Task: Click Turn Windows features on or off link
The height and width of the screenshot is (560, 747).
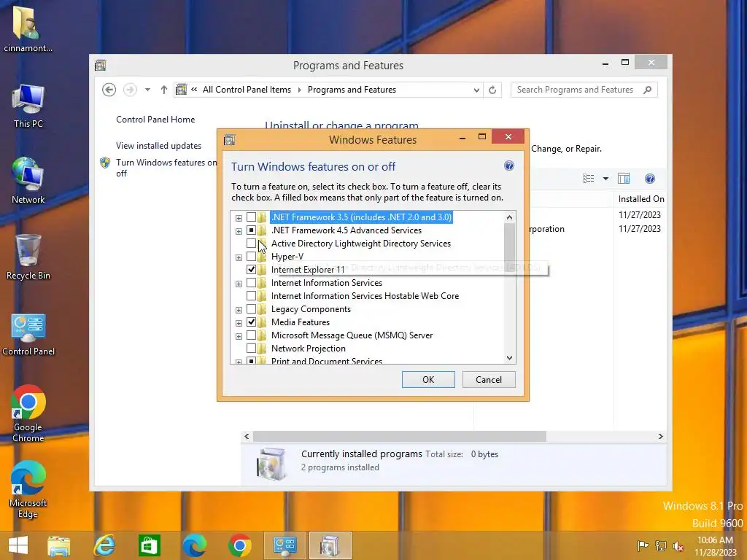Action: tap(166, 168)
